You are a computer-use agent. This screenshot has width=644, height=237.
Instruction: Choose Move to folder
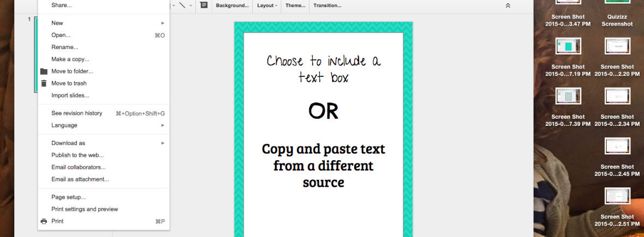click(x=104, y=71)
